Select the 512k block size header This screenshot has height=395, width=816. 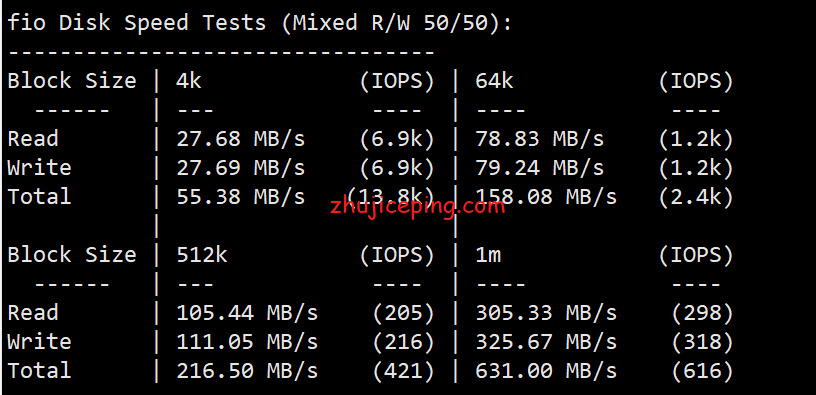[202, 254]
